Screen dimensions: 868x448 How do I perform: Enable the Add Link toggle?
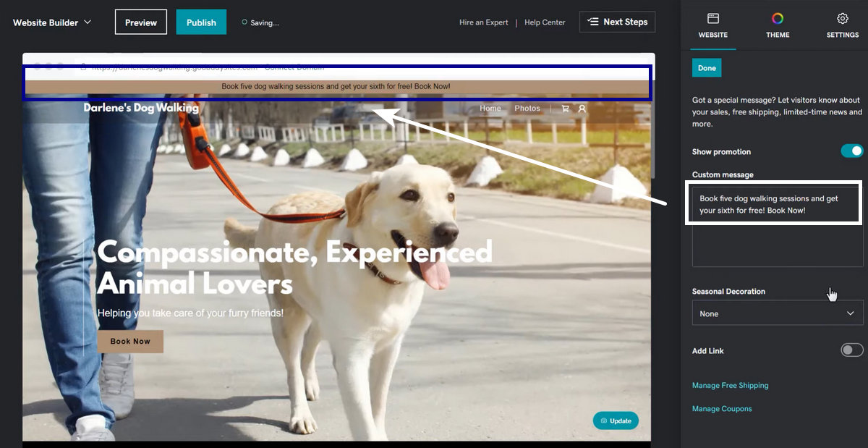pos(852,350)
